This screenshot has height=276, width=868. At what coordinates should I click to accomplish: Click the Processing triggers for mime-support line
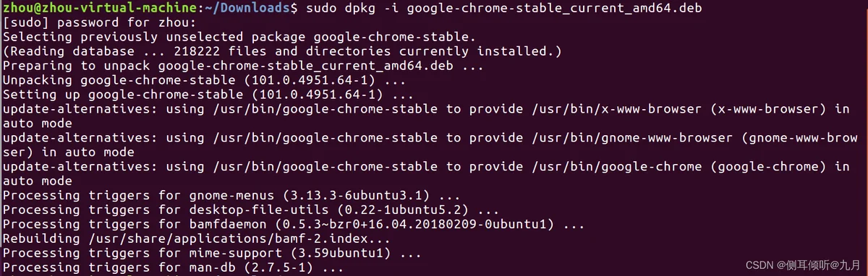pyautogui.click(x=212, y=254)
